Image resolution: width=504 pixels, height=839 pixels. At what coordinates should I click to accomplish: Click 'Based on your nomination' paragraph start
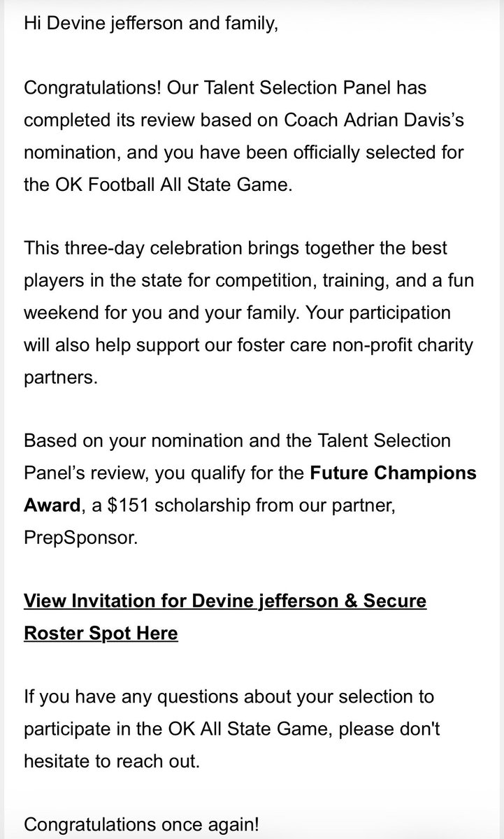tap(122, 441)
